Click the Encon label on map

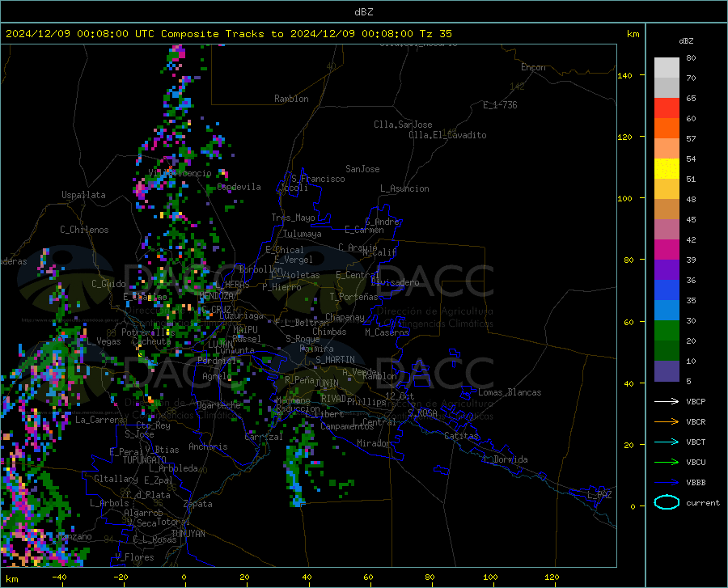(533, 67)
